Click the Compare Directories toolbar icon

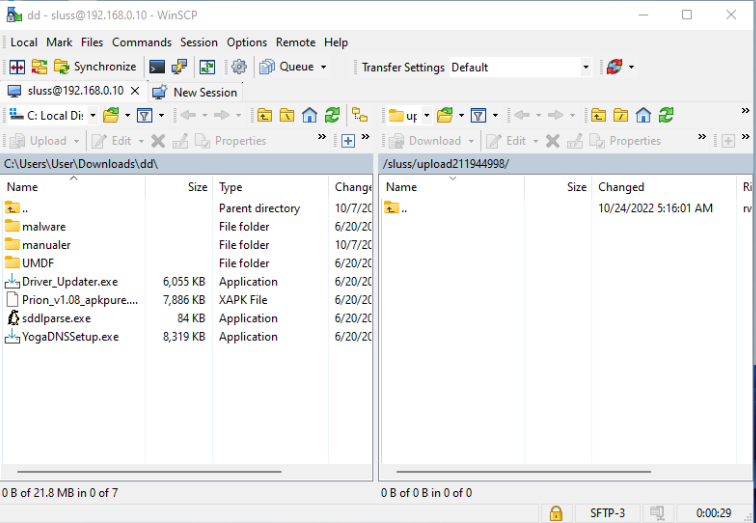tap(40, 67)
